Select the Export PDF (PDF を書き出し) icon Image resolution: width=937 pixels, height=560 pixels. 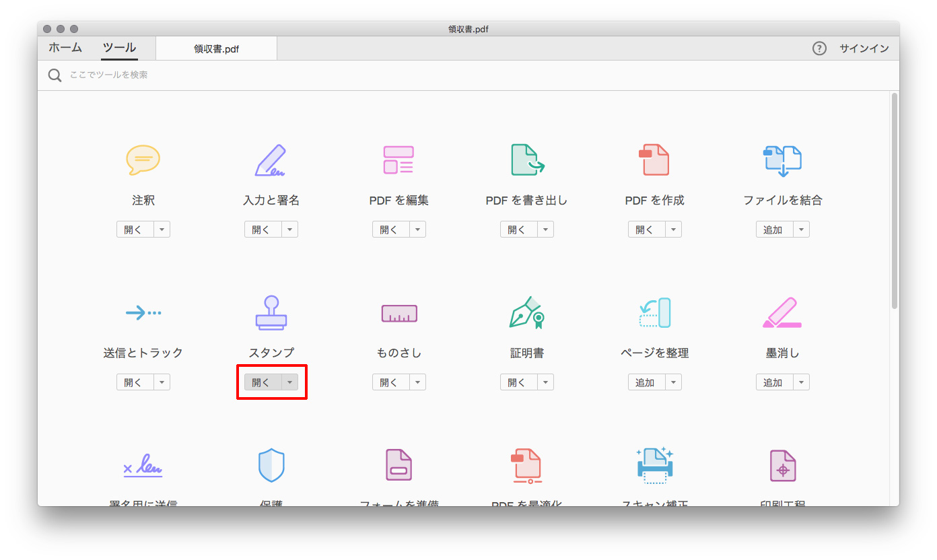pos(526,160)
